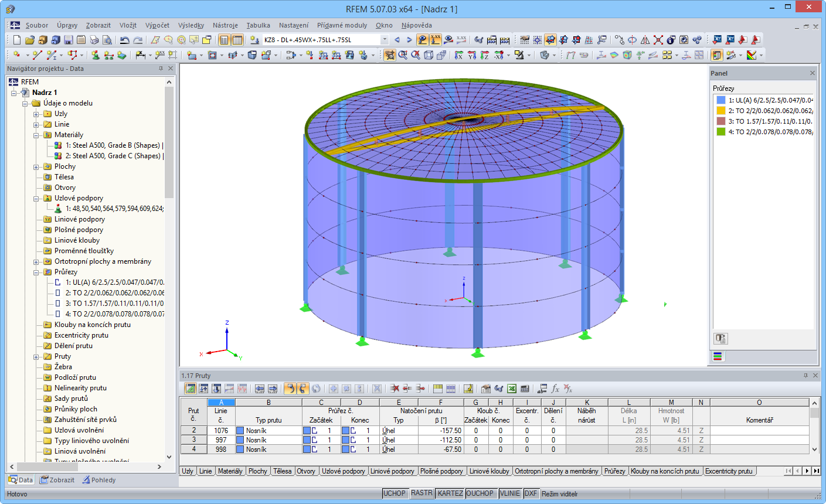The height and width of the screenshot is (504, 826).
Task: Switch to the Plochy tab below the table
Action: (x=258, y=471)
